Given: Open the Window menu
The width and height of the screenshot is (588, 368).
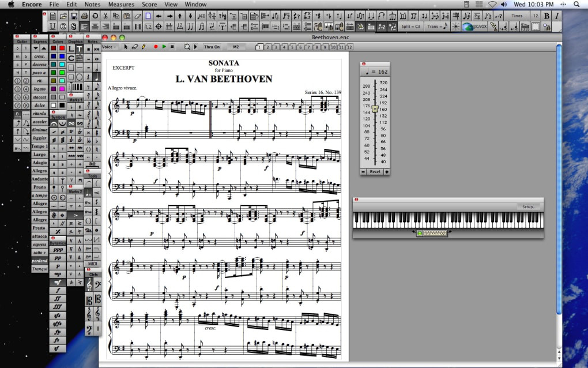Looking at the screenshot, I should (x=195, y=5).
